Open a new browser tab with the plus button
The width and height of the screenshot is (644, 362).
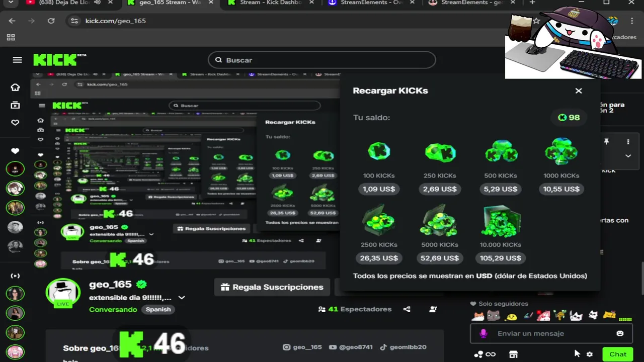(532, 3)
